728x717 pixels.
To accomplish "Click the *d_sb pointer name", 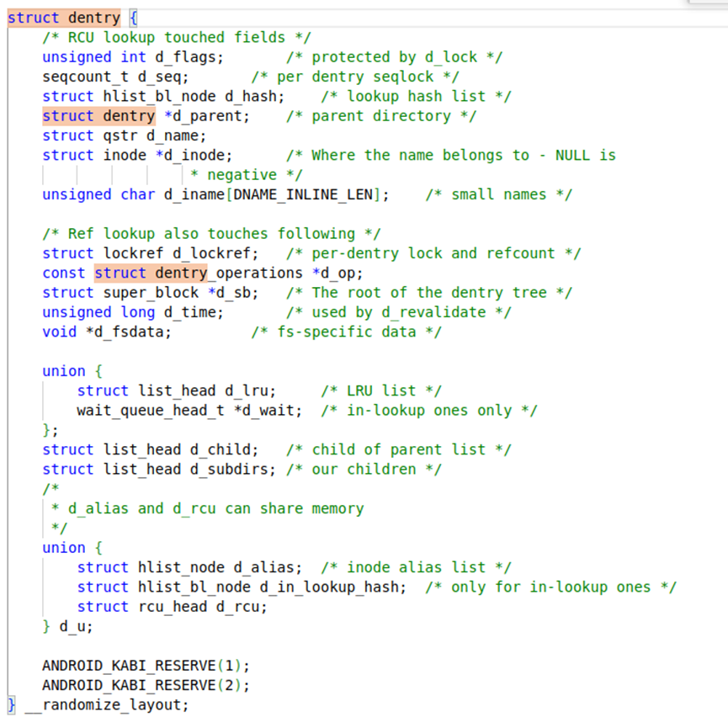I will coord(230,293).
